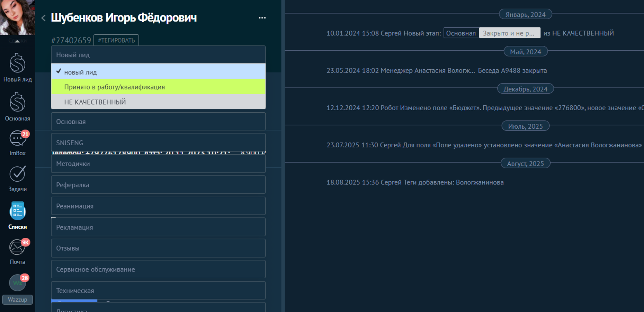The height and width of the screenshot is (312, 644).
Task: Expand the Основная pipeline
Action: pyautogui.click(x=158, y=122)
